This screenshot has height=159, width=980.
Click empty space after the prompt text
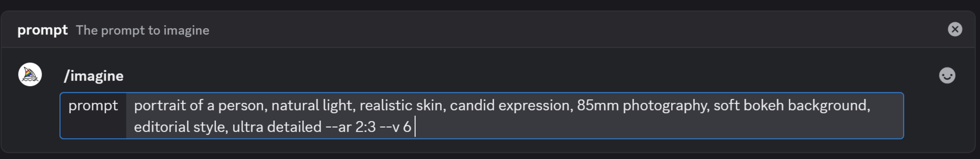[647, 127]
